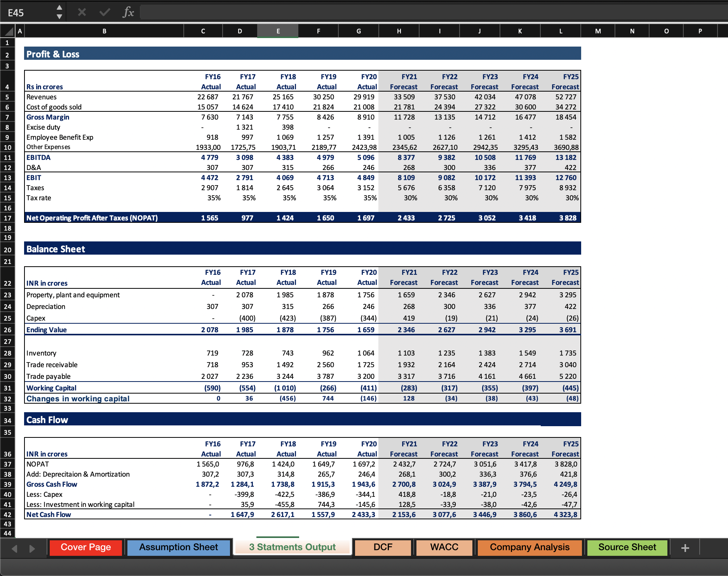Select Capex FY17 value (400)
Viewport: 728px width, 576px height.
pyautogui.click(x=247, y=318)
